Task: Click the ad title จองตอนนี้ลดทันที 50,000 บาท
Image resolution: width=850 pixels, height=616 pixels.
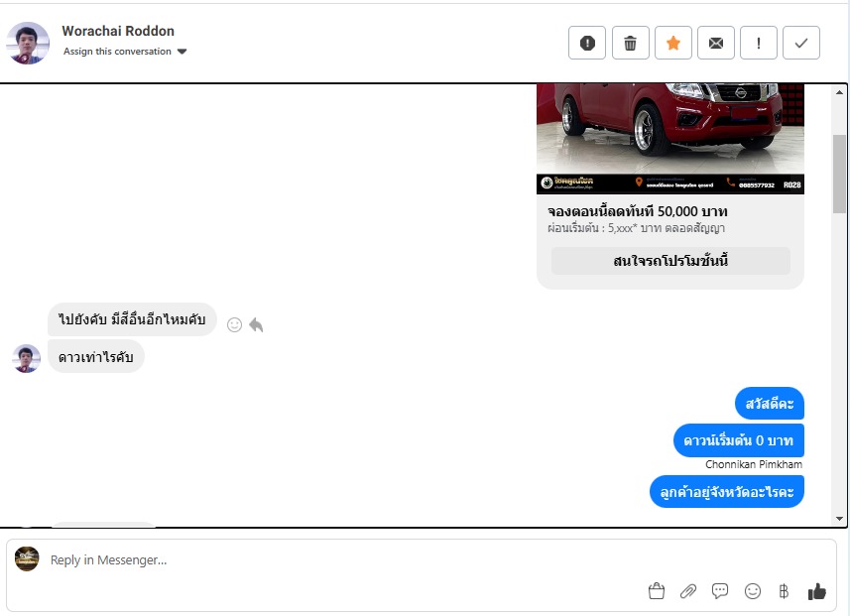Action: 638,211
